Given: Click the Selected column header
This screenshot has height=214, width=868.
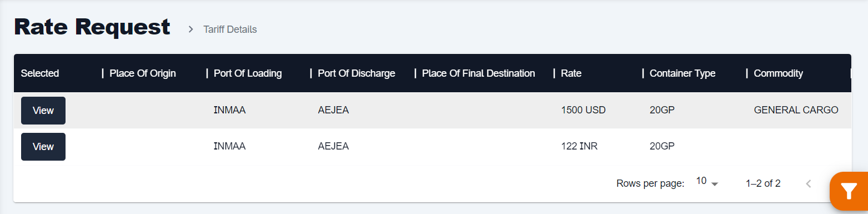Looking at the screenshot, I should [40, 73].
